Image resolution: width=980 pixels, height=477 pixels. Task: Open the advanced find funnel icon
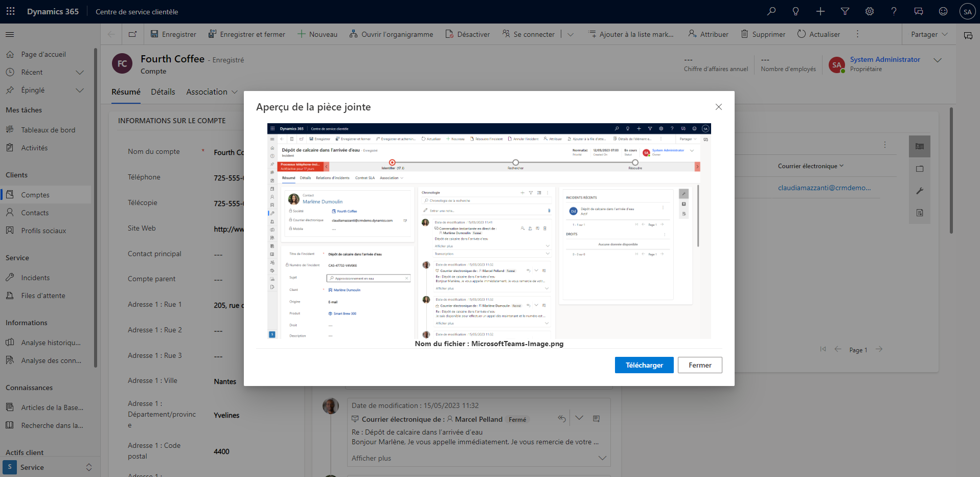pos(845,11)
